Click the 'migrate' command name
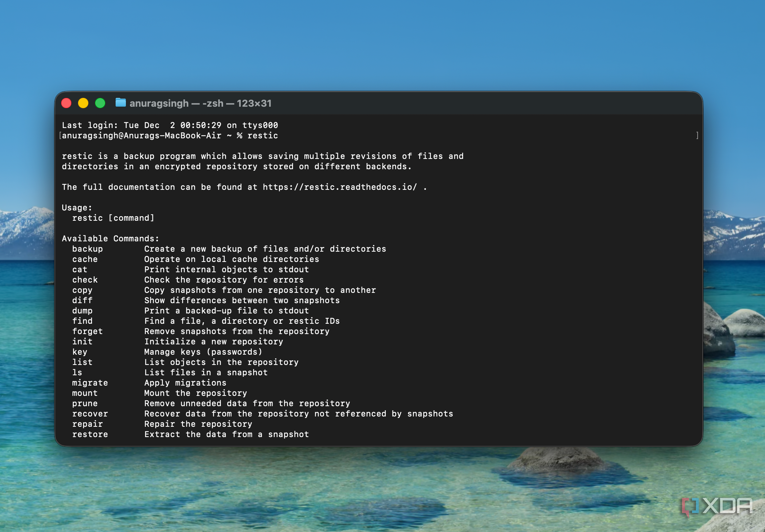 90,383
